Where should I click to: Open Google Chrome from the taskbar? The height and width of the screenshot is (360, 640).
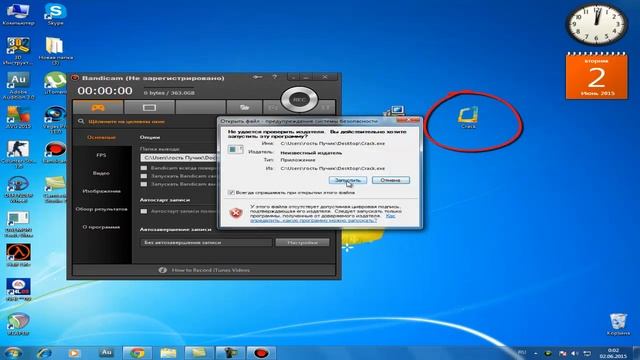pos(137,353)
